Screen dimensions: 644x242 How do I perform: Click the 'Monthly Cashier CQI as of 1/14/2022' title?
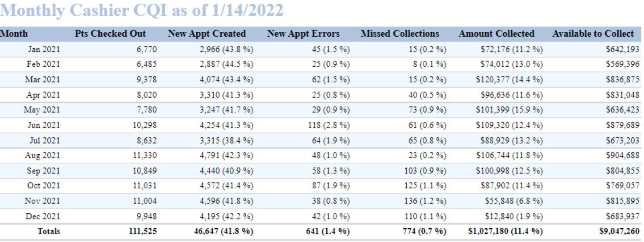[x=142, y=10]
